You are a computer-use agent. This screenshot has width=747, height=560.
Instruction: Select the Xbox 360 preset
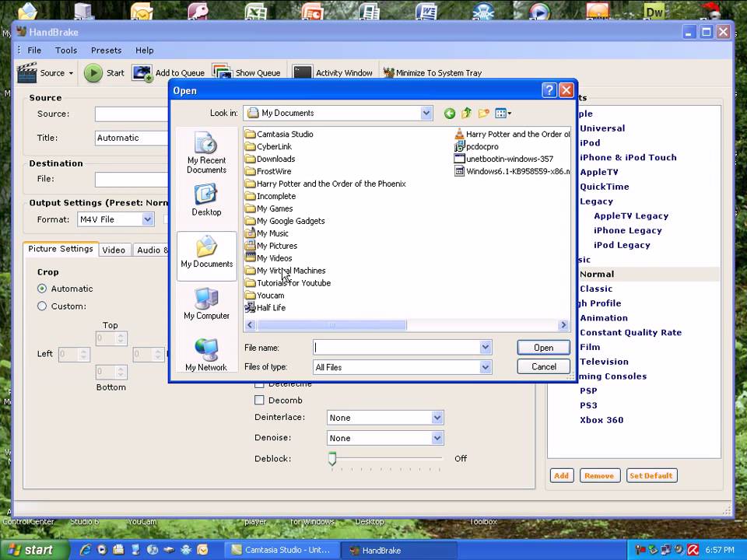(601, 420)
